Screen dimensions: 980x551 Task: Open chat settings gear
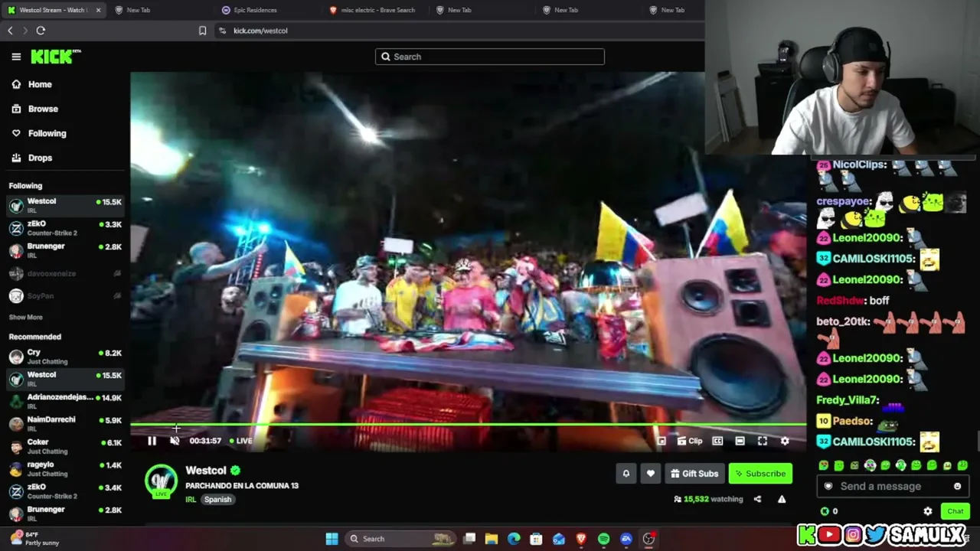pyautogui.click(x=928, y=511)
